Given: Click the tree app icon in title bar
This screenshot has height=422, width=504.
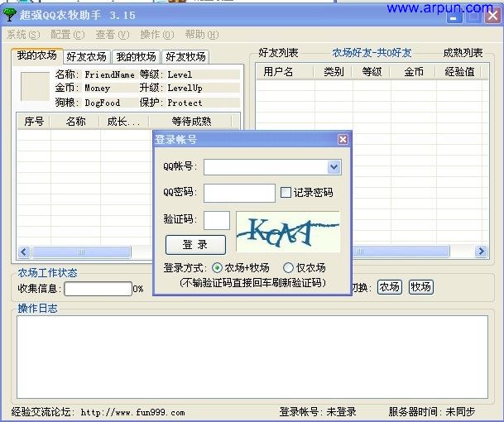Looking at the screenshot, I should (10, 15).
